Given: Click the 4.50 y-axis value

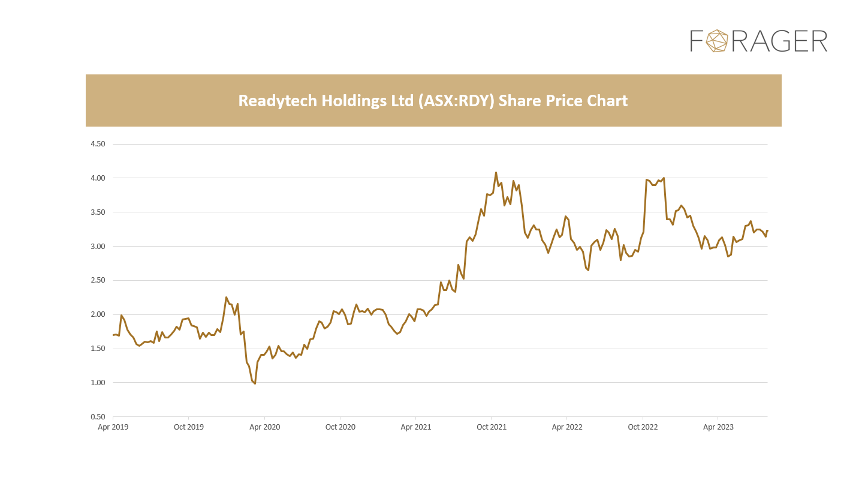Looking at the screenshot, I should (98, 144).
